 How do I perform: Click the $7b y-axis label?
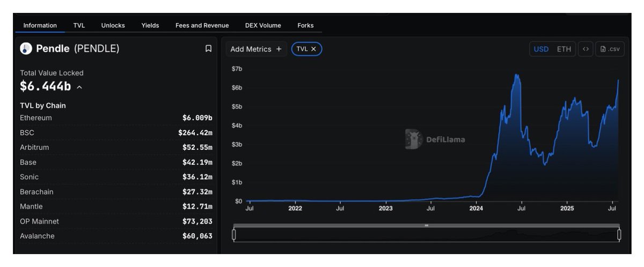coord(237,69)
